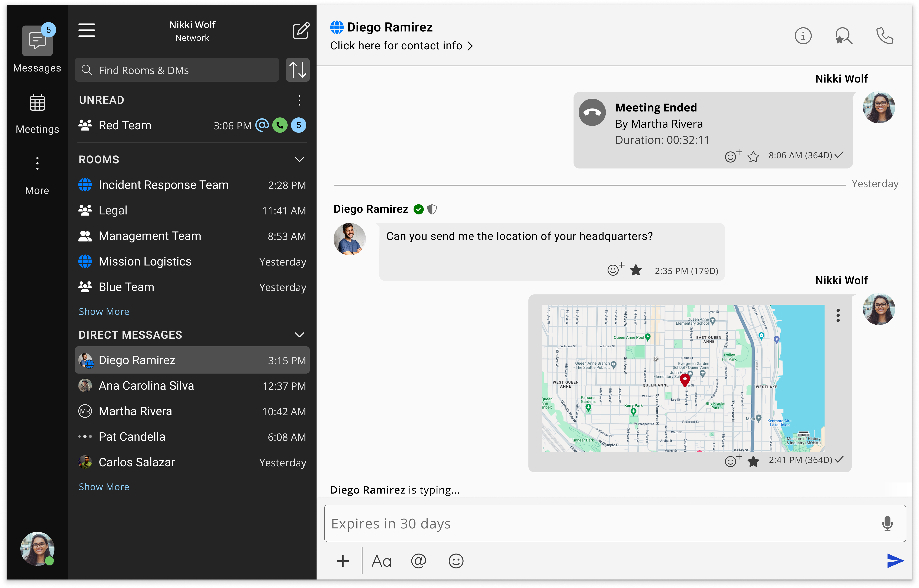The height and width of the screenshot is (588, 919).
Task: Click the sort rooms arrows icon
Action: pos(297,70)
